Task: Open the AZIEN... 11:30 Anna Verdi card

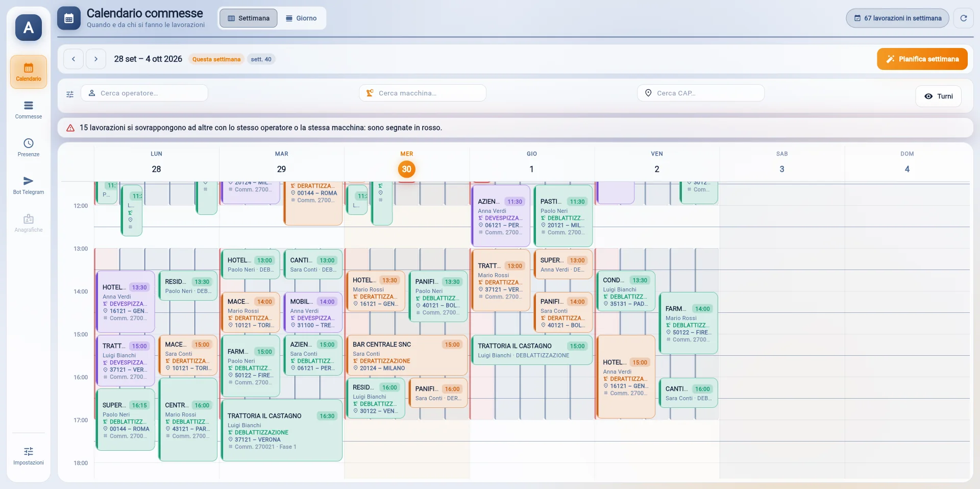Action: tap(501, 216)
